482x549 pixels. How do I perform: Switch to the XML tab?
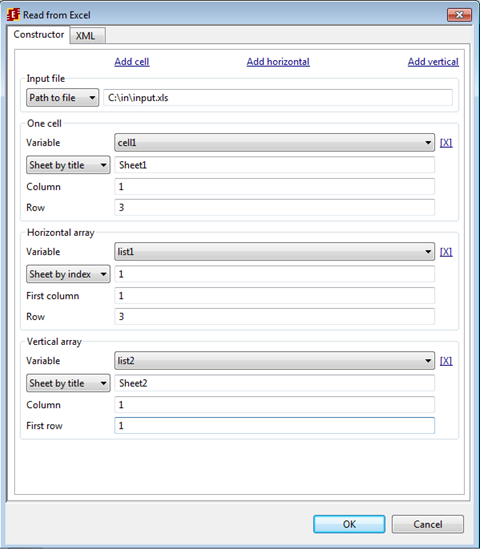(x=87, y=36)
